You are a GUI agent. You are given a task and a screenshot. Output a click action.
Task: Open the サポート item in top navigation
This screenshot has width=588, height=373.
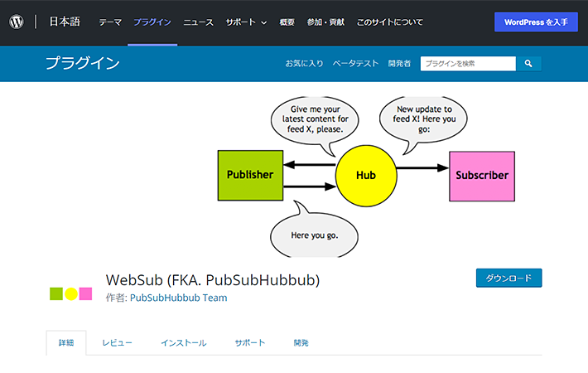click(x=241, y=22)
